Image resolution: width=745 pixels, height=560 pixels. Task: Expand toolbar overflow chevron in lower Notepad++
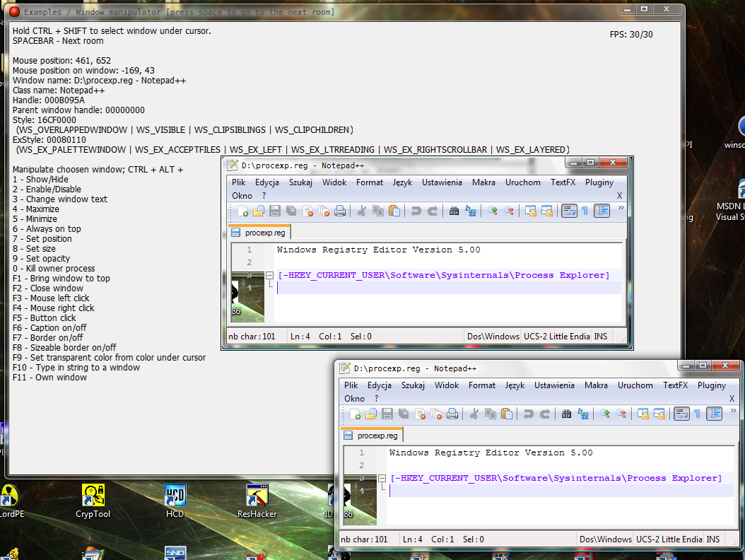[x=733, y=411]
